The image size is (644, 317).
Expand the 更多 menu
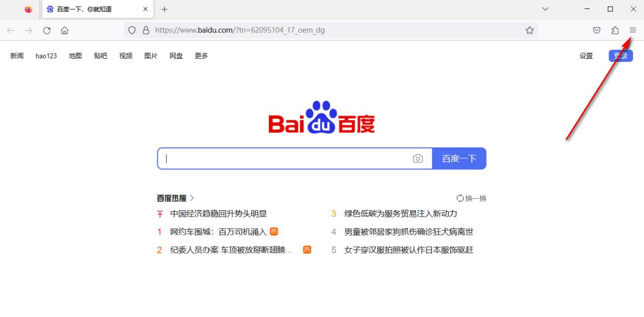pyautogui.click(x=201, y=56)
